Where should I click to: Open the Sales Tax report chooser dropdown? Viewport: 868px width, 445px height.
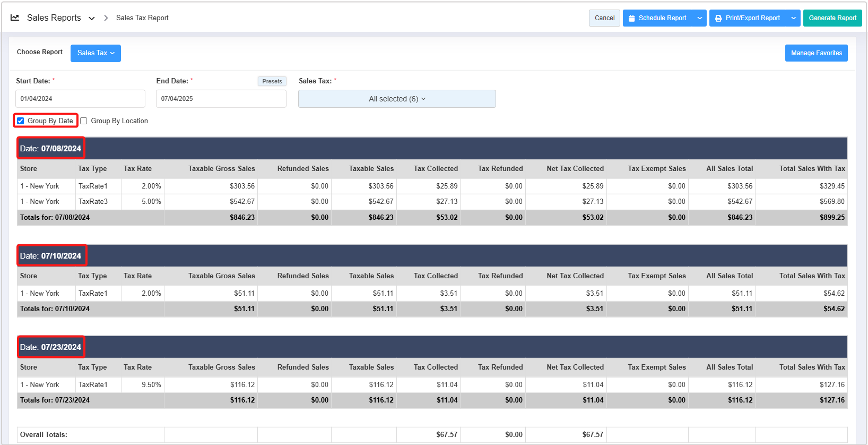click(96, 53)
